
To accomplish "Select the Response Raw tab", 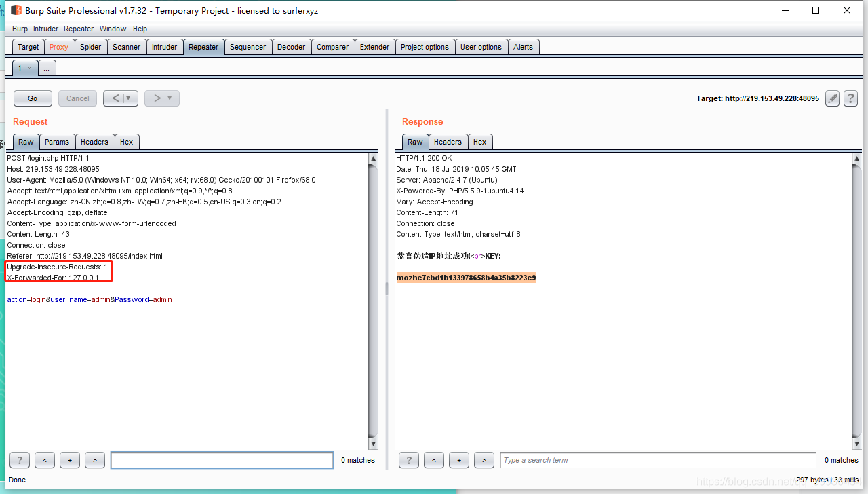I will (415, 142).
